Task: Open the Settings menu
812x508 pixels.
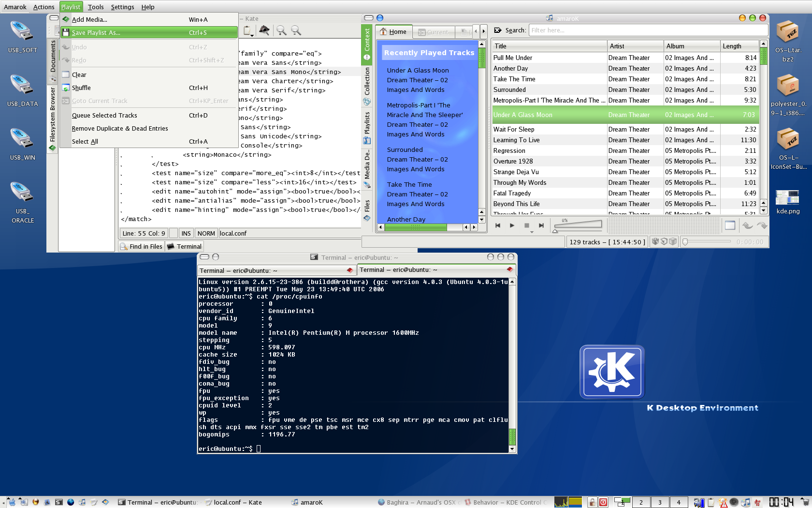Action: (x=122, y=7)
